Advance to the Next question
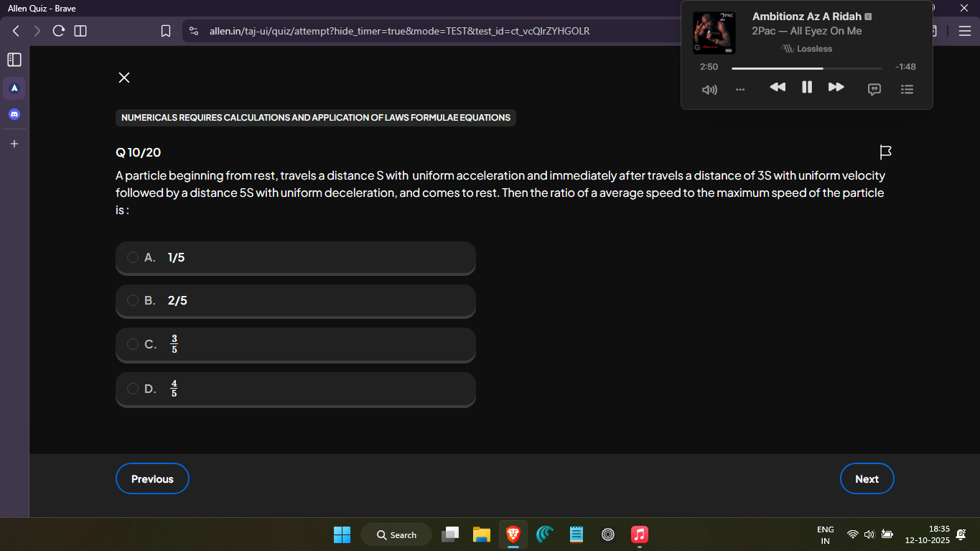This screenshot has width=980, height=551. [x=867, y=478]
